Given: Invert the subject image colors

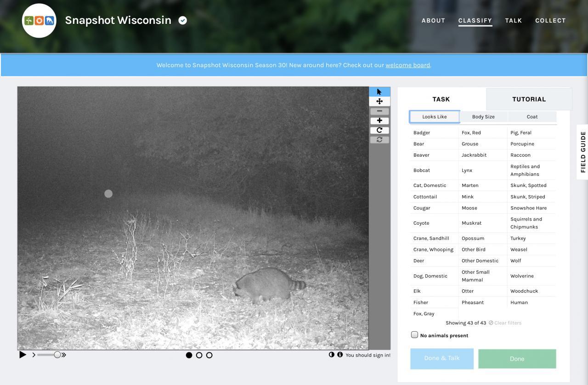Looking at the screenshot, I should point(332,355).
